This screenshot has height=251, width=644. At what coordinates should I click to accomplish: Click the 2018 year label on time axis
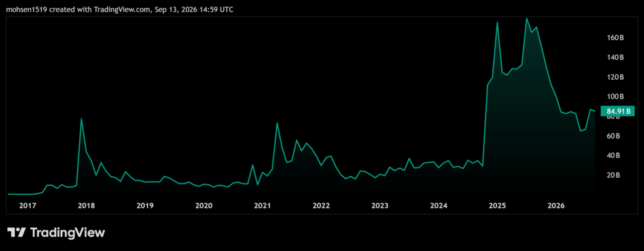tap(86, 205)
